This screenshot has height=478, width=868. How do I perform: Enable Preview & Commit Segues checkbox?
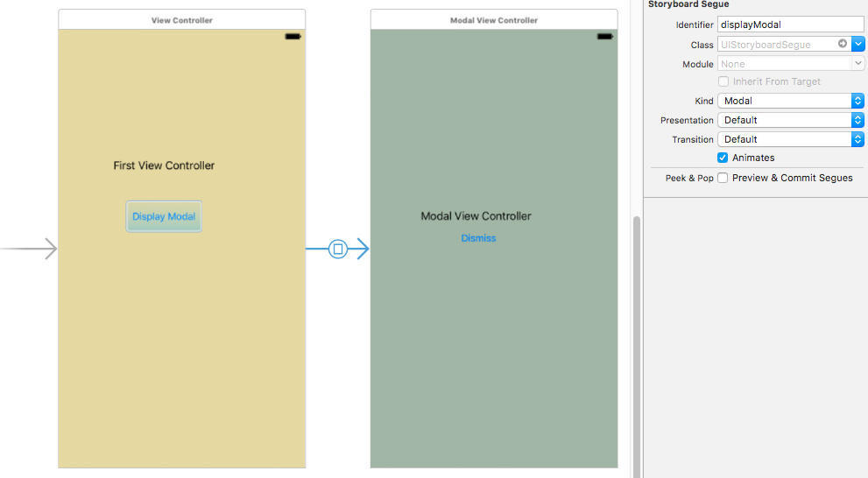723,178
